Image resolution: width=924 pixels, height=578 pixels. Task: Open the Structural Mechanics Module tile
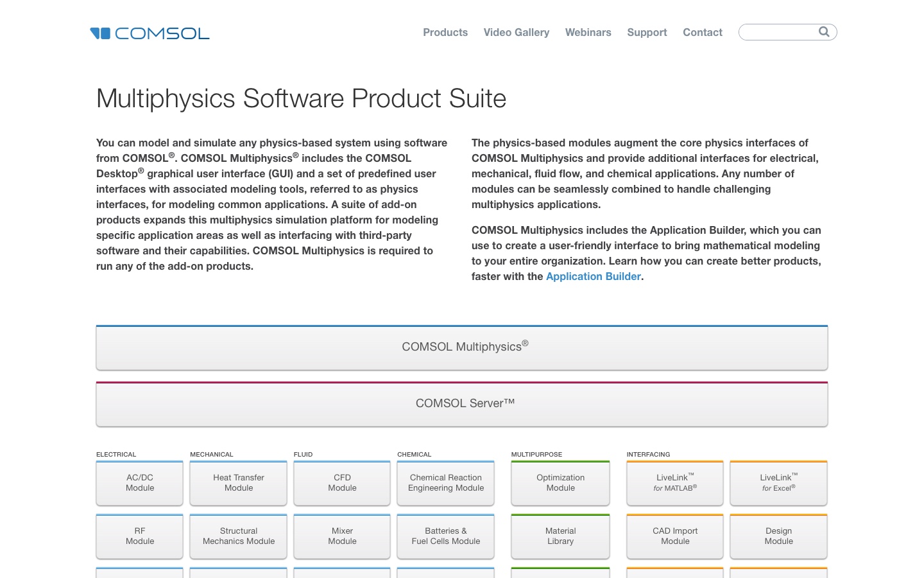tap(239, 536)
